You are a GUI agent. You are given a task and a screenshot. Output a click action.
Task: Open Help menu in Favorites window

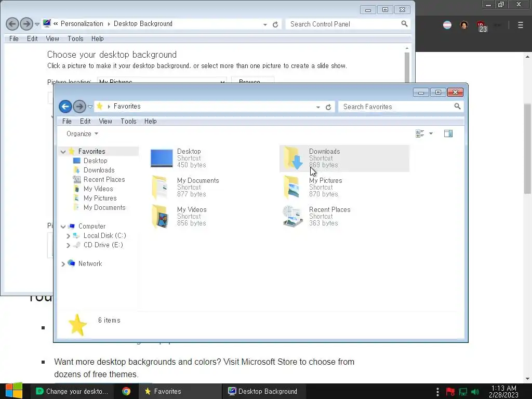tap(150, 121)
